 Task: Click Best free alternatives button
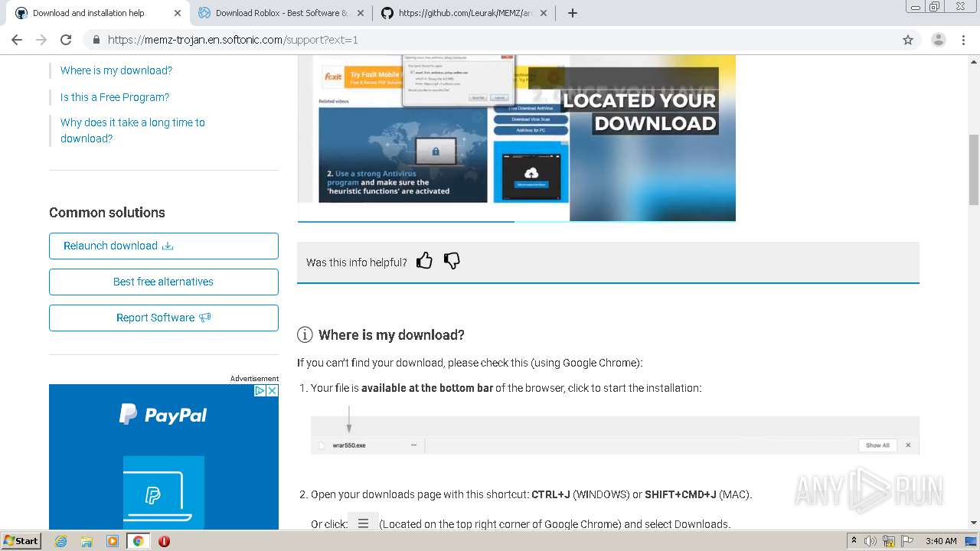[164, 282]
